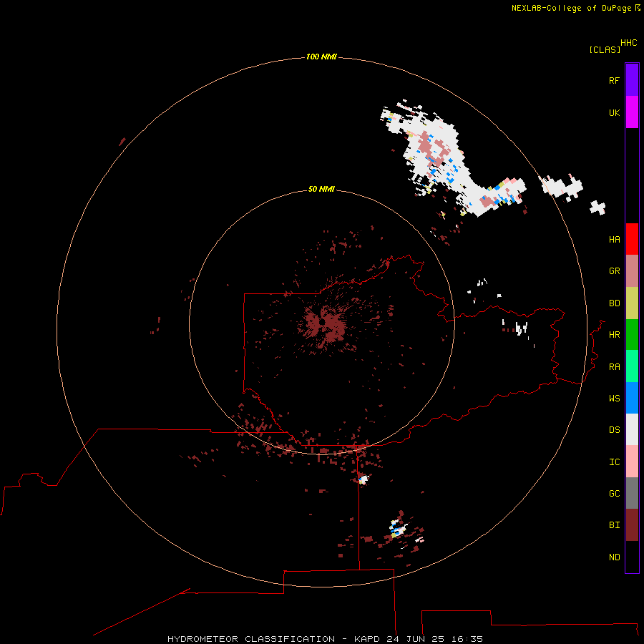Click the GC legend label

[614, 493]
